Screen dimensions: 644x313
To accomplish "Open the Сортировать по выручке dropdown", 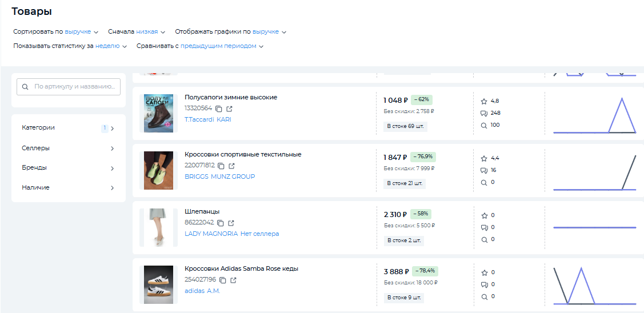I will (x=81, y=32).
